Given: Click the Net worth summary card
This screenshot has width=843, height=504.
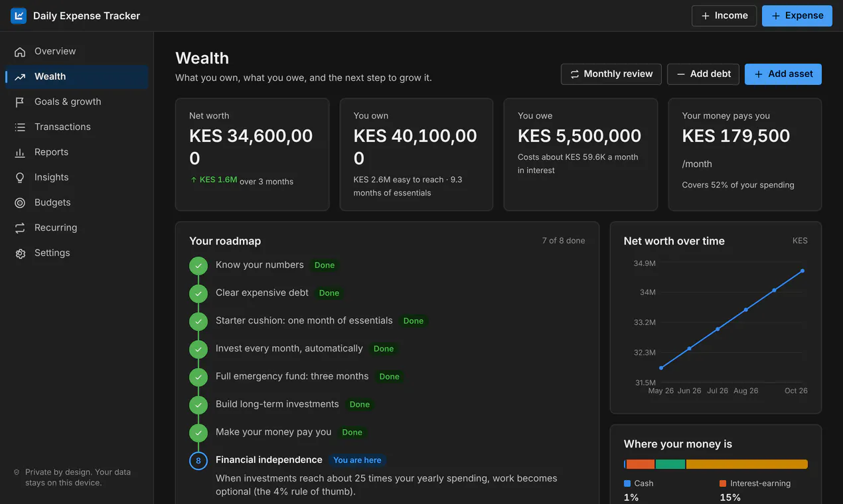Looking at the screenshot, I should point(252,155).
